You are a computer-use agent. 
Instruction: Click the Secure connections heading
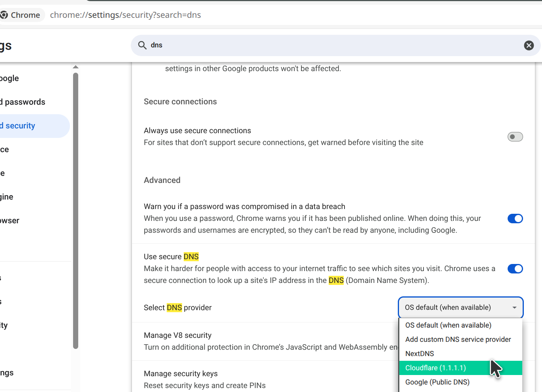click(180, 102)
